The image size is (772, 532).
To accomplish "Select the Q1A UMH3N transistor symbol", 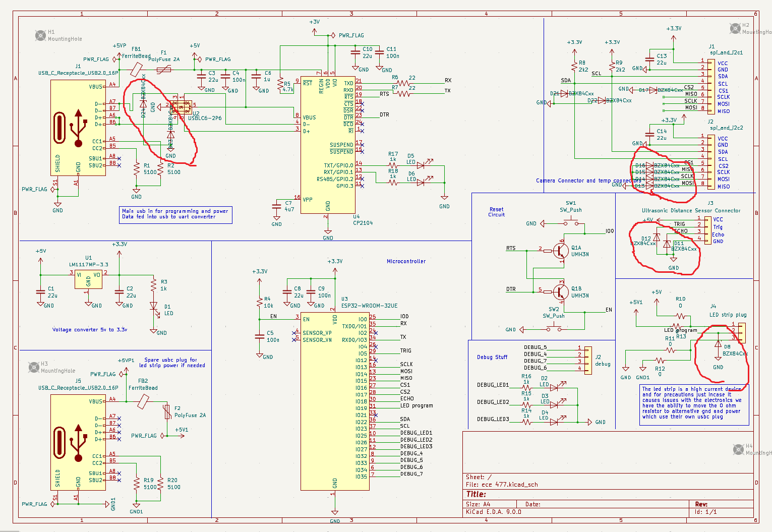I will [560, 250].
